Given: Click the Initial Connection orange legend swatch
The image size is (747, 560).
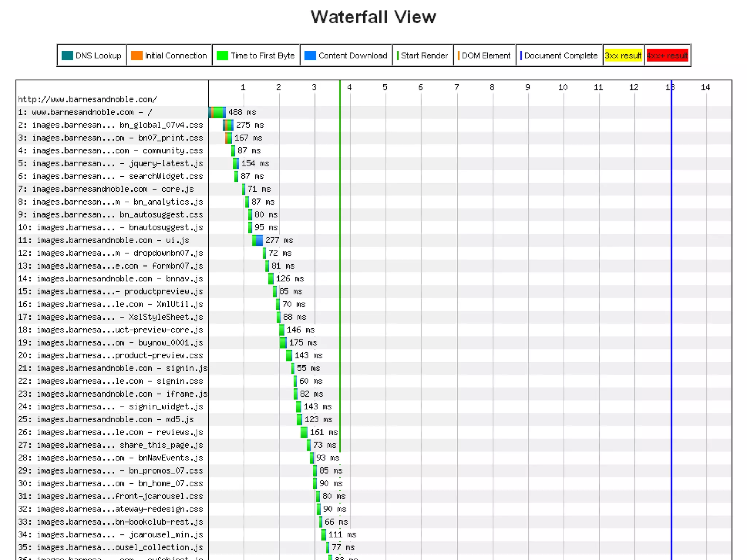Looking at the screenshot, I should tap(136, 55).
